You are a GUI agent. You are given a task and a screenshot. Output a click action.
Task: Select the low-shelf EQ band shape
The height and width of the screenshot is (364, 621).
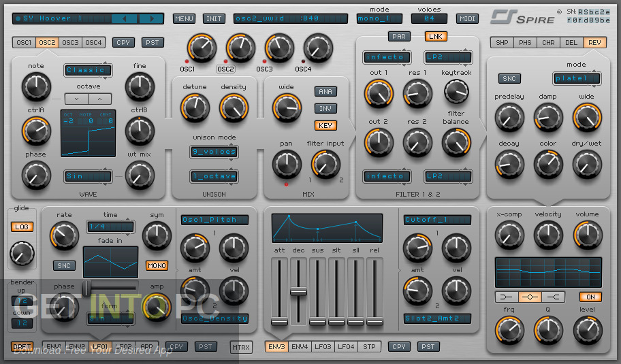507,297
